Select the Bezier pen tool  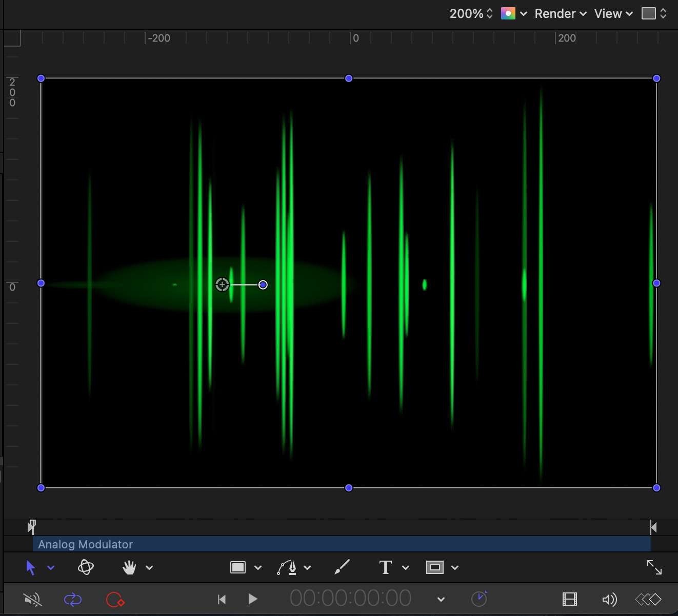coord(287,567)
